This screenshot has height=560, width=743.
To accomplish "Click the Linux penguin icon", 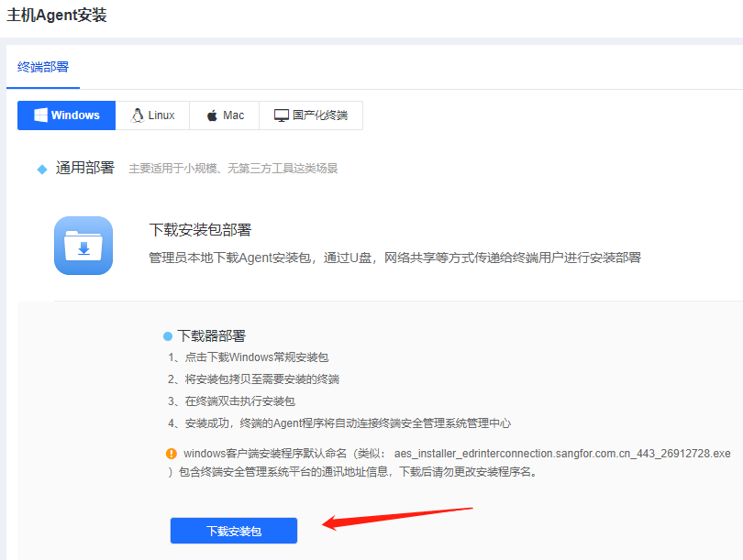I will pyautogui.click(x=136, y=115).
